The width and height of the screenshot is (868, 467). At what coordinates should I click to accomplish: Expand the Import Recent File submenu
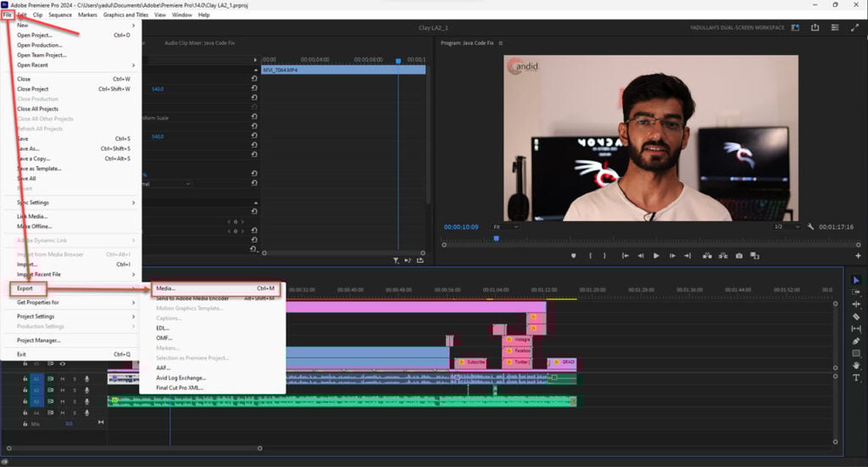coord(133,275)
